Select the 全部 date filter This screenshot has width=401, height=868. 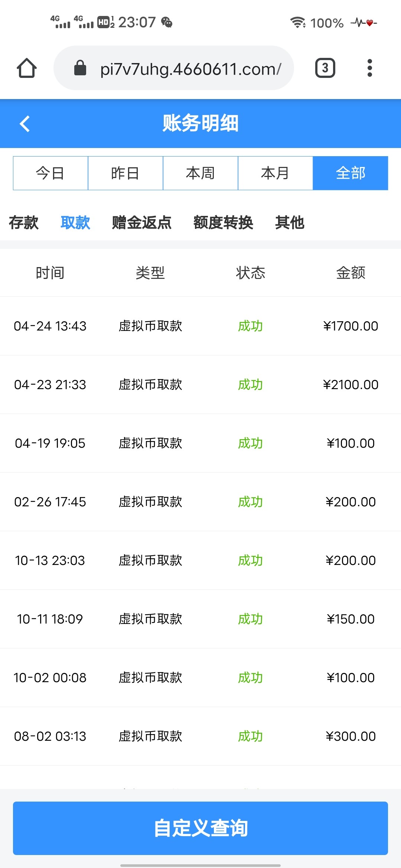351,173
